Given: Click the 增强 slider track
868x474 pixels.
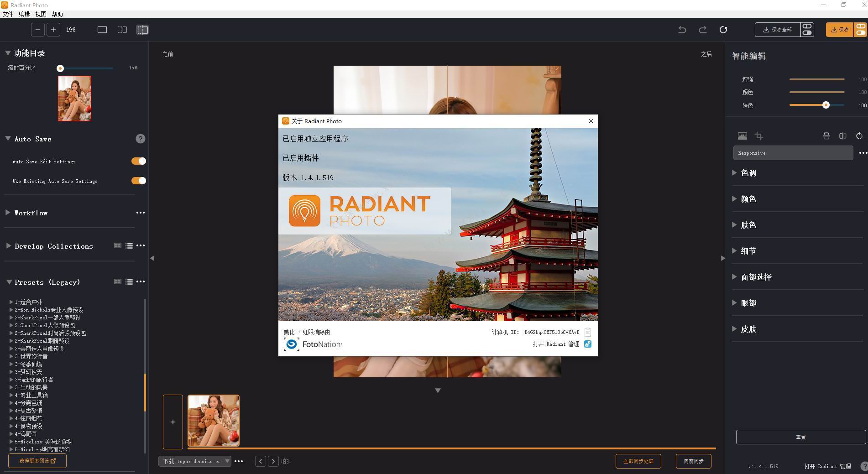Looking at the screenshot, I should point(817,79).
